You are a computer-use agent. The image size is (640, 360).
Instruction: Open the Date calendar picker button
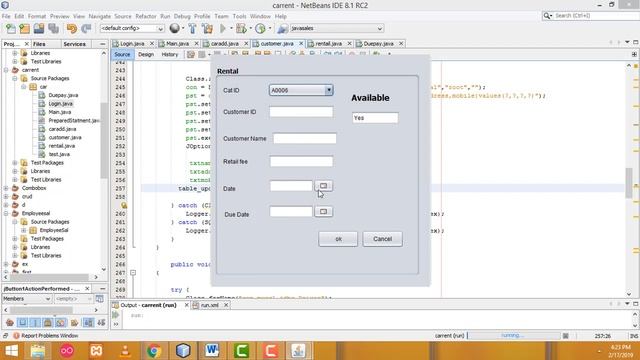(323, 186)
